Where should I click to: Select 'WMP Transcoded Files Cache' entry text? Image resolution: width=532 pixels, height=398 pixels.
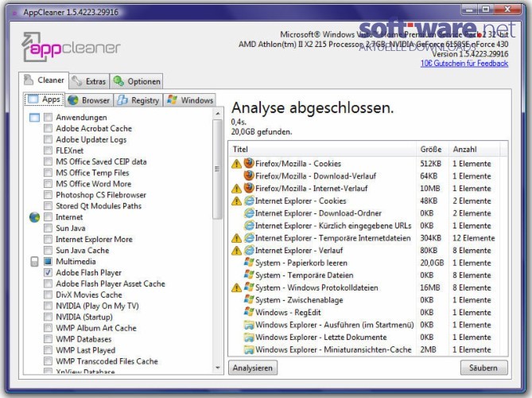pyautogui.click(x=107, y=361)
